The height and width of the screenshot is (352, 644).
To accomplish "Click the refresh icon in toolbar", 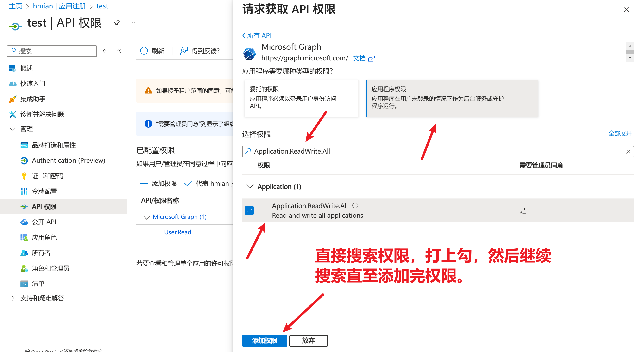I will (144, 51).
